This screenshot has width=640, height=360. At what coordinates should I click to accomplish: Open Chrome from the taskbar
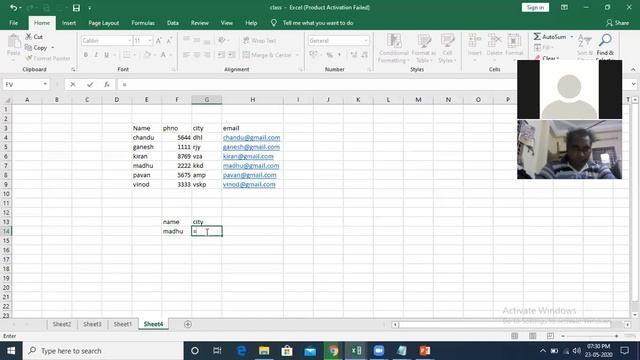point(333,351)
